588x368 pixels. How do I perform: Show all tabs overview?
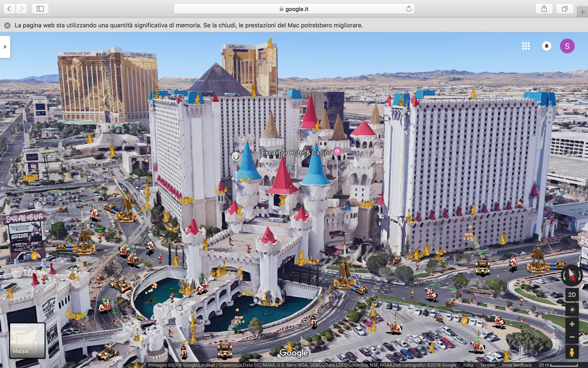(x=565, y=9)
